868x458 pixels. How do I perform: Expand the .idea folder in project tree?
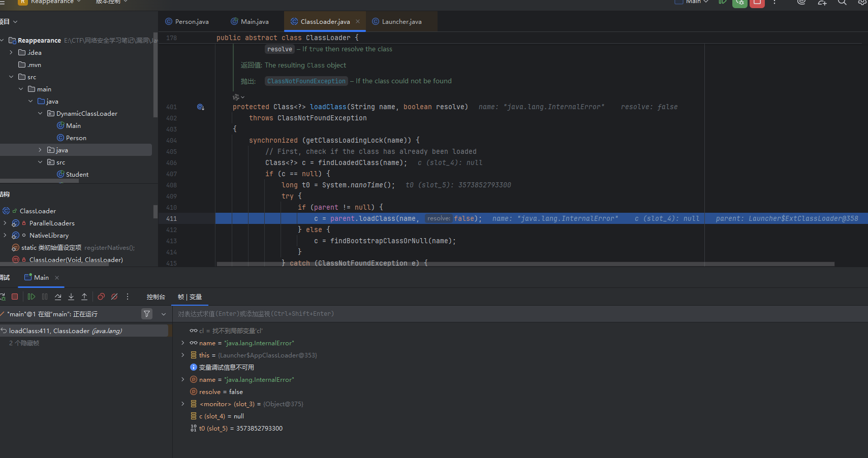point(11,52)
